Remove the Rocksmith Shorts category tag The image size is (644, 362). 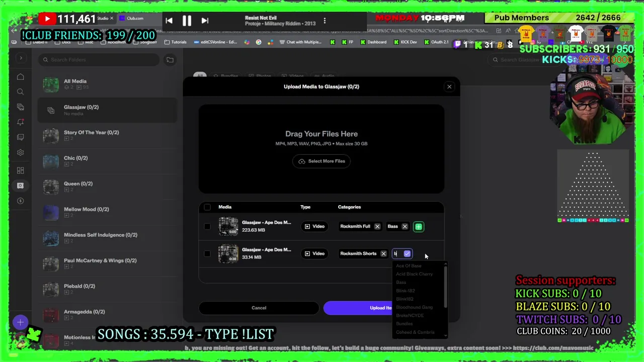(x=383, y=253)
